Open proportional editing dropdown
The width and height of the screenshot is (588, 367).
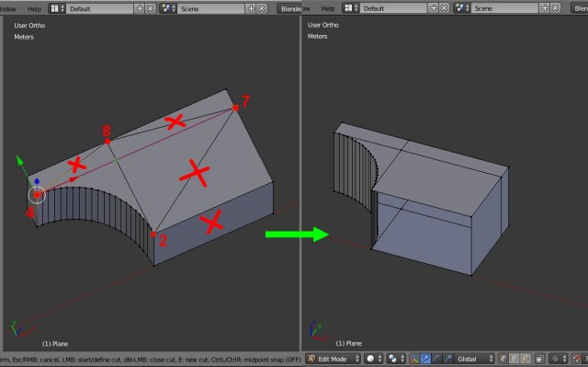560,359
